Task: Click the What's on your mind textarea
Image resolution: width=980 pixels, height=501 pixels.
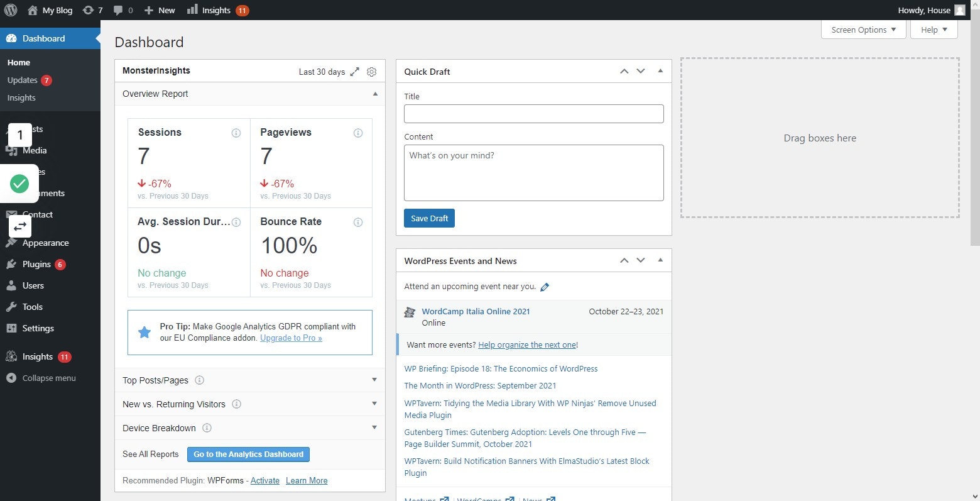Action: click(534, 173)
